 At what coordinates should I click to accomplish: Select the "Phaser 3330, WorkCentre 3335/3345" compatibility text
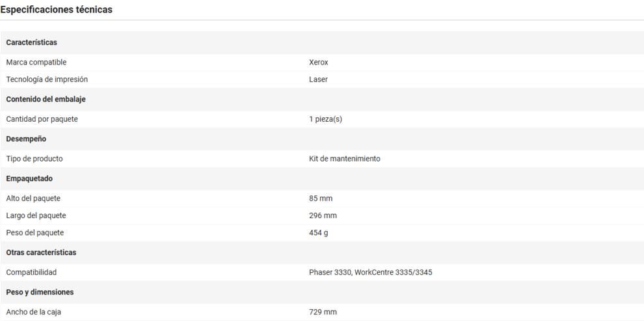370,272
